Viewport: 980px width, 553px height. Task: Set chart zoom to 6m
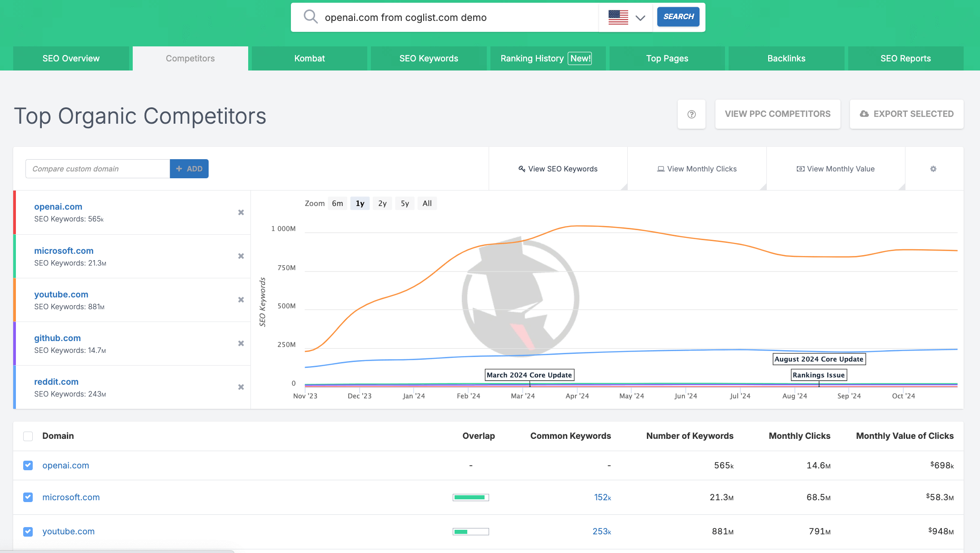(x=337, y=203)
